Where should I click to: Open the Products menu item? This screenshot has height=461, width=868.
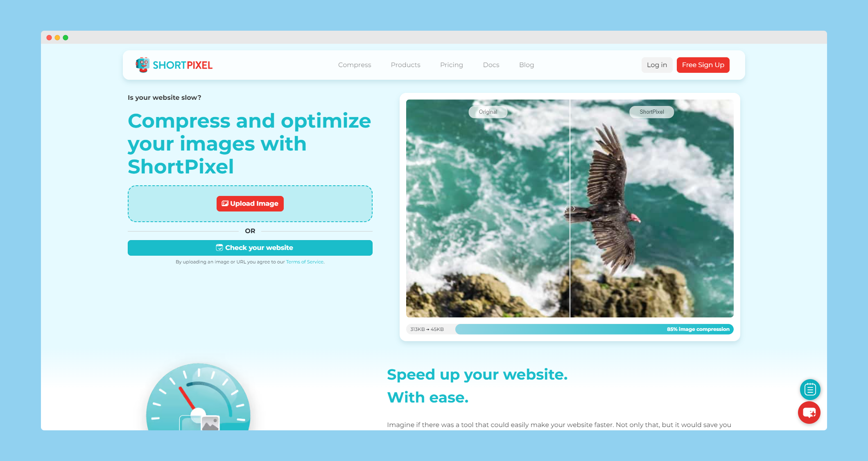(406, 65)
